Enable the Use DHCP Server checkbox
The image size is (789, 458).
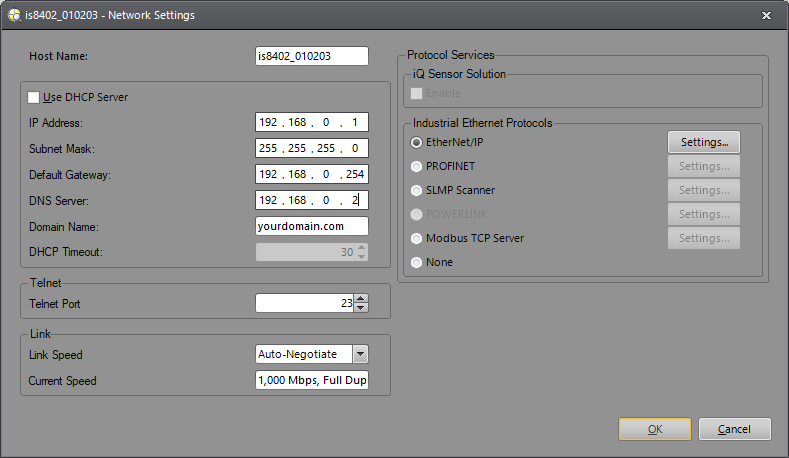coord(35,97)
